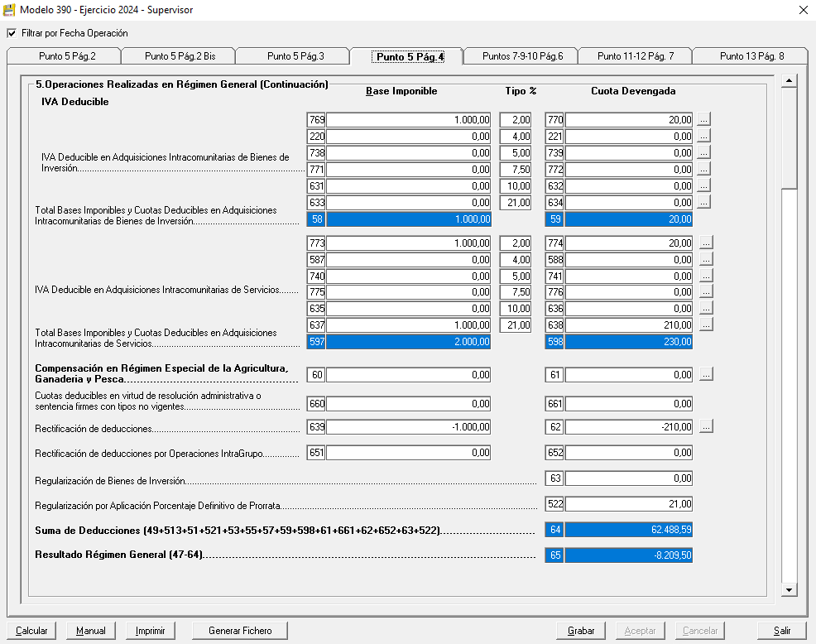Open details button beside field 634
The image size is (816, 644).
703,202
